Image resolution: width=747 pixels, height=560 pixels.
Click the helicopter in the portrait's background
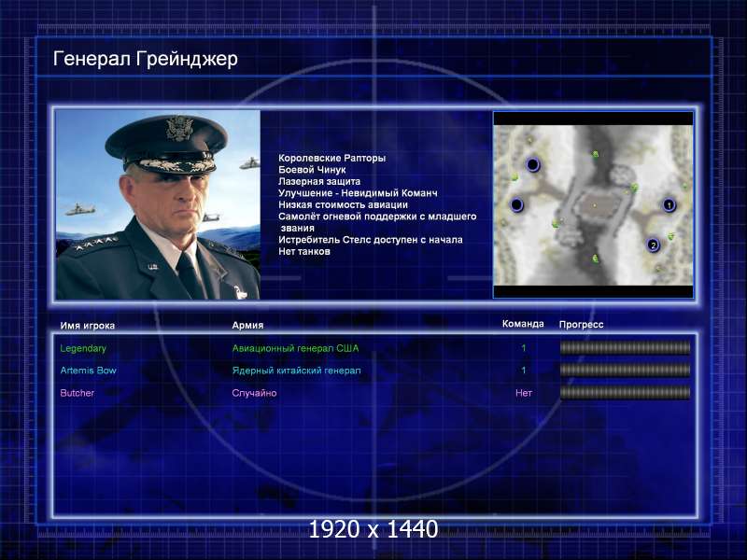tap(250, 164)
